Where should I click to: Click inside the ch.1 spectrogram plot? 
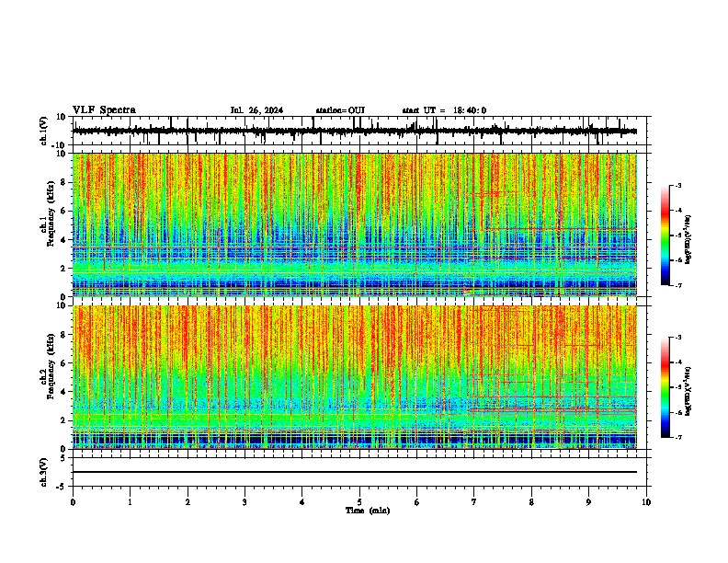(355, 224)
